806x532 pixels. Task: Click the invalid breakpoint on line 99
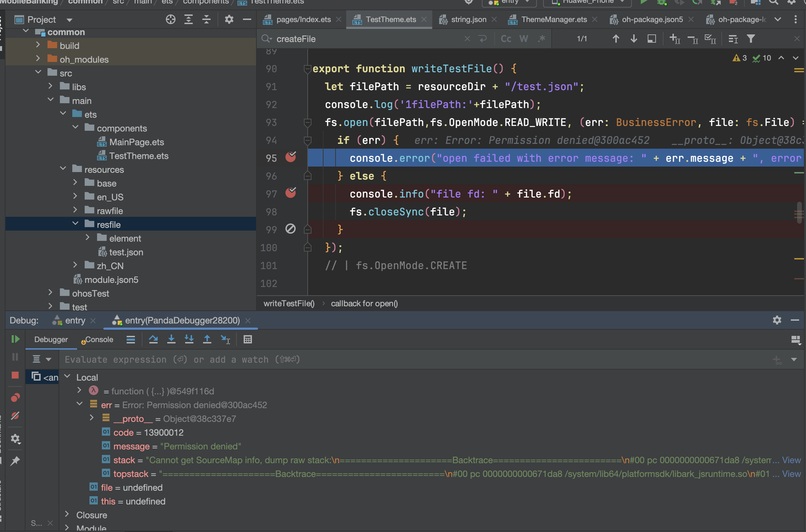coord(291,229)
